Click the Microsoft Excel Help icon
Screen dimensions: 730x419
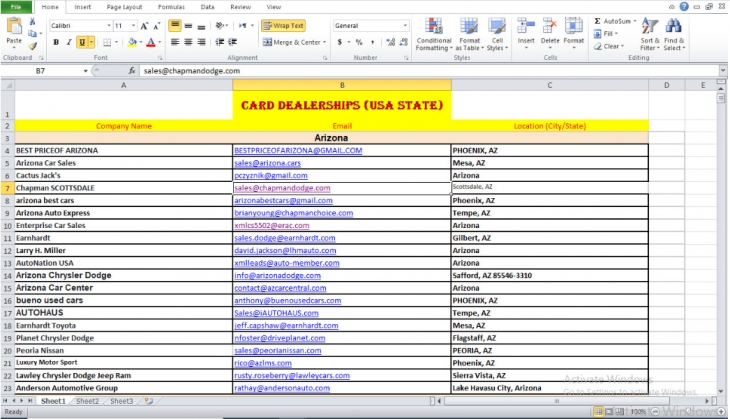(683, 7)
